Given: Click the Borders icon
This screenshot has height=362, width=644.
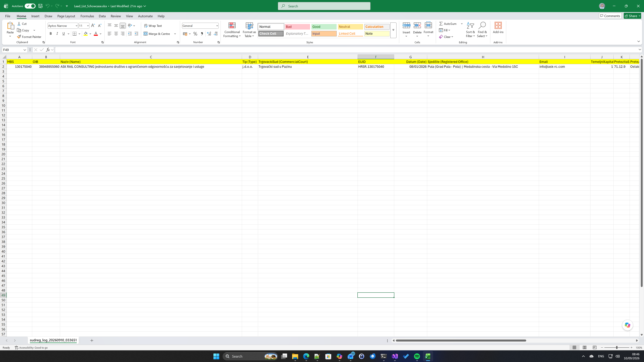Looking at the screenshot, I should pos(75,34).
